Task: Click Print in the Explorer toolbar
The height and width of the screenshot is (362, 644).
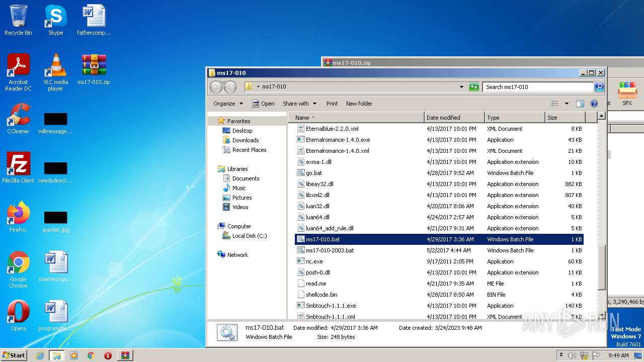Action: (x=332, y=104)
